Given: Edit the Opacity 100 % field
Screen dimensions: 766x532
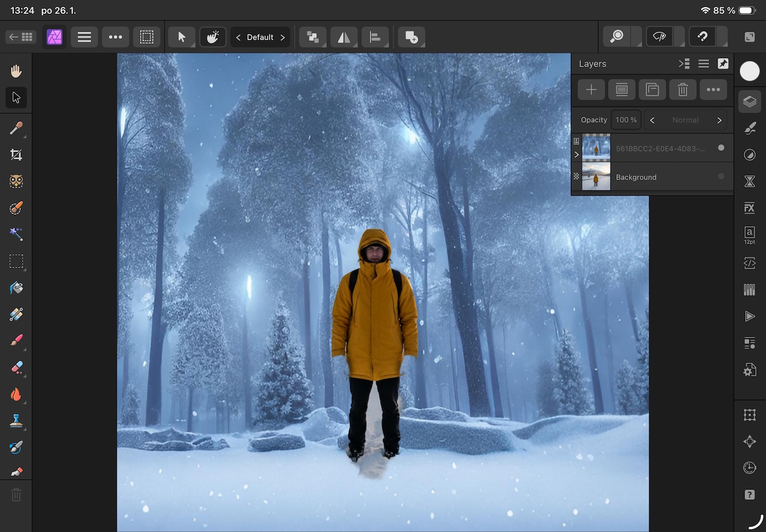Looking at the screenshot, I should tap(626, 120).
